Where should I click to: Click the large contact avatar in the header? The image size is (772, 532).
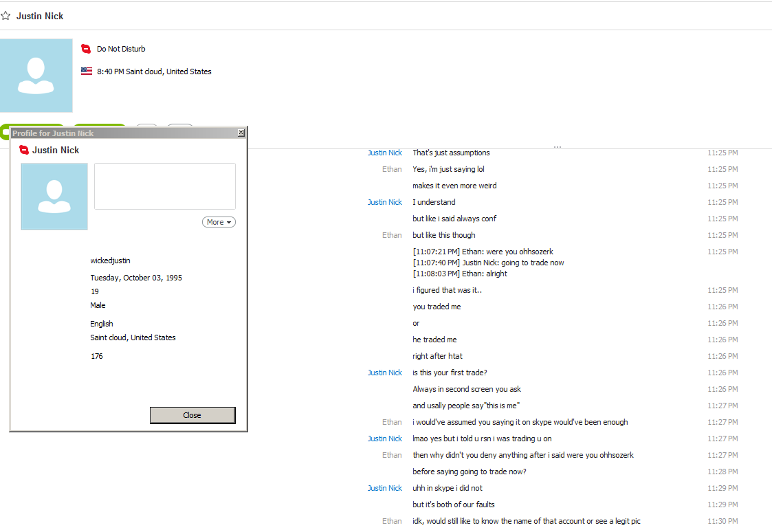pyautogui.click(x=36, y=76)
